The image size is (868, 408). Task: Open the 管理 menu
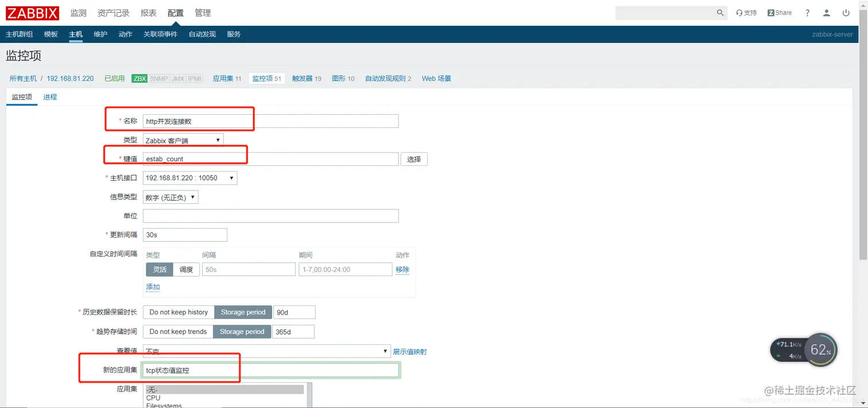pyautogui.click(x=203, y=13)
